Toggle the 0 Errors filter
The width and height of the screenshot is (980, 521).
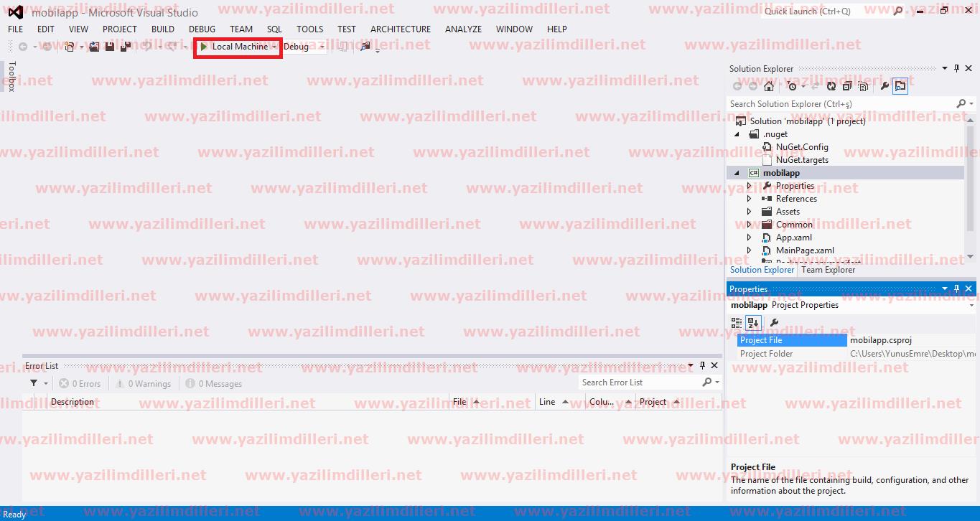click(x=80, y=384)
